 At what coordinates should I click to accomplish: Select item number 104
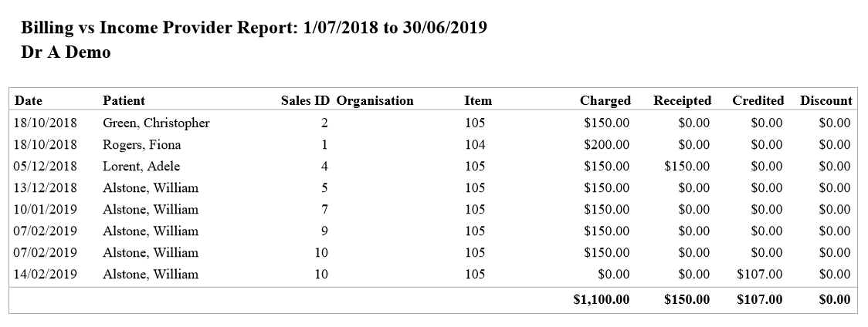pyautogui.click(x=475, y=144)
